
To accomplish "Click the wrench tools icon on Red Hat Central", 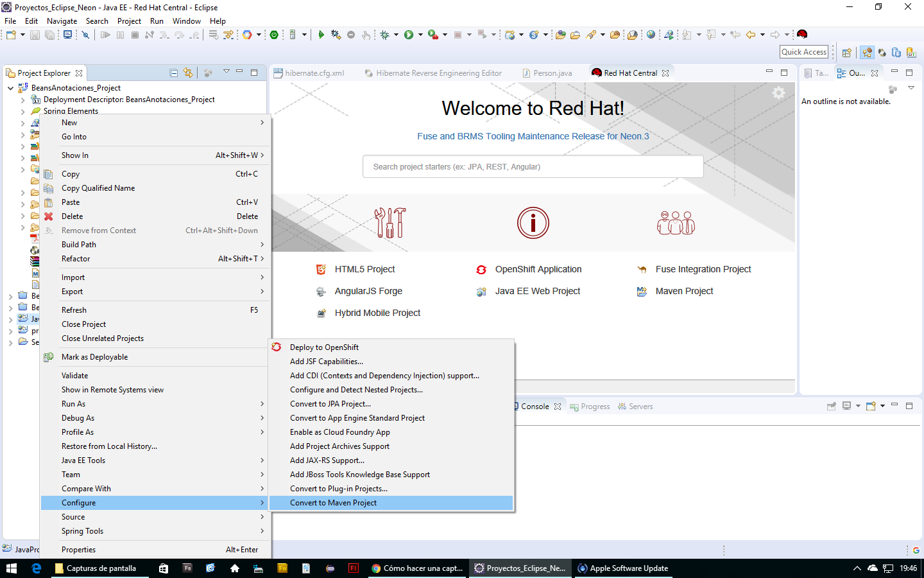I will (390, 223).
